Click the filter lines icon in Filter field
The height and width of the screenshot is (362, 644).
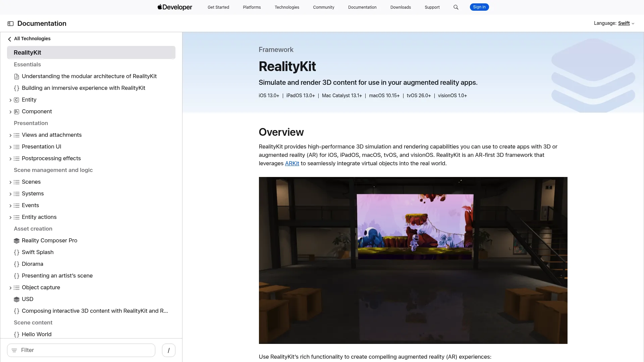click(x=14, y=350)
